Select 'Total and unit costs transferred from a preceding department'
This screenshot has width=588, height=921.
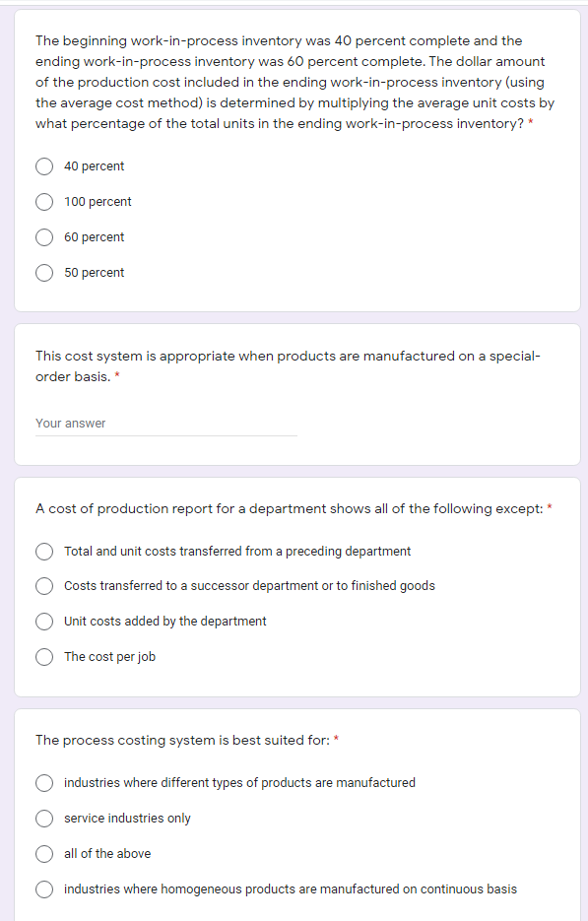tap(44, 552)
